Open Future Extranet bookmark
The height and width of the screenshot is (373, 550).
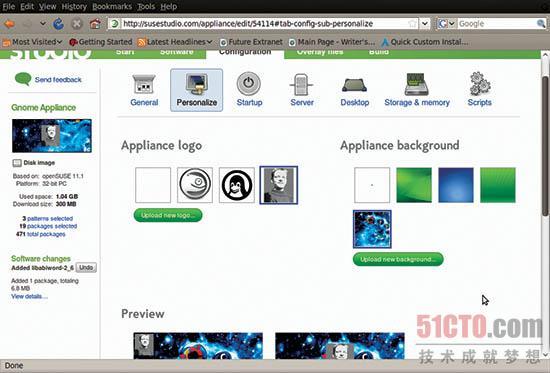coord(251,42)
